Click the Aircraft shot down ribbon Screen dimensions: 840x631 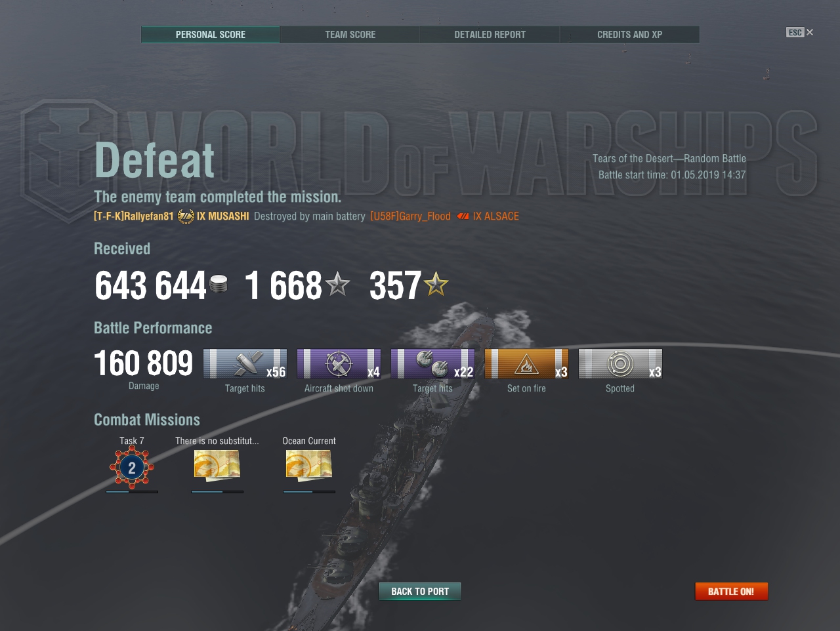click(x=339, y=364)
